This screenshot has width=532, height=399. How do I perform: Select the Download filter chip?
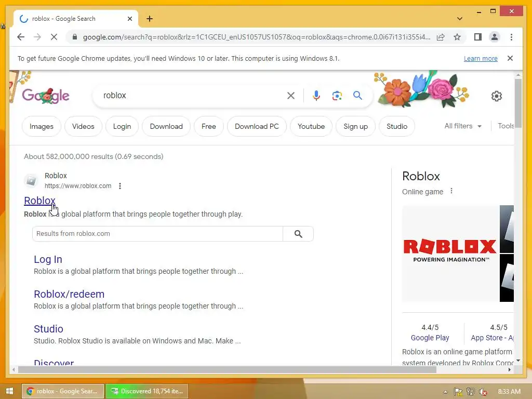click(166, 126)
